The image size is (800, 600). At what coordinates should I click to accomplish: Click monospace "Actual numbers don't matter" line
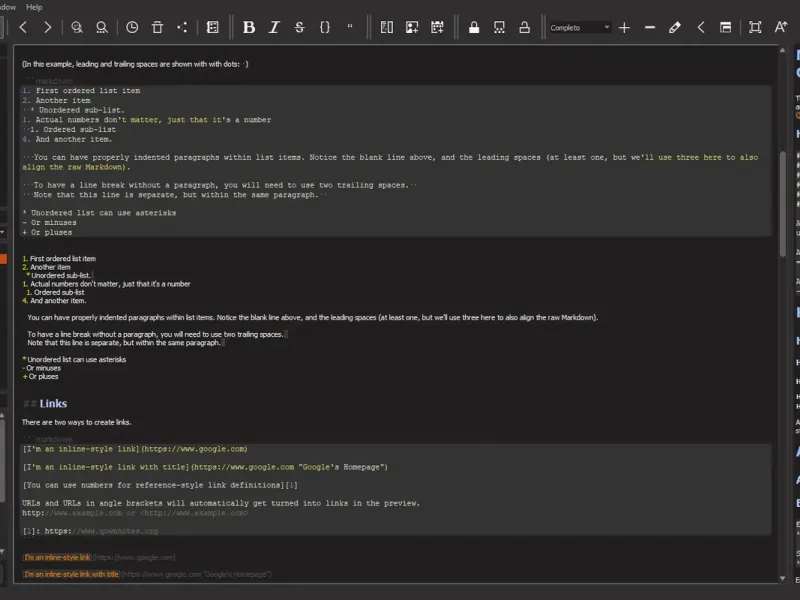pyautogui.click(x=146, y=120)
